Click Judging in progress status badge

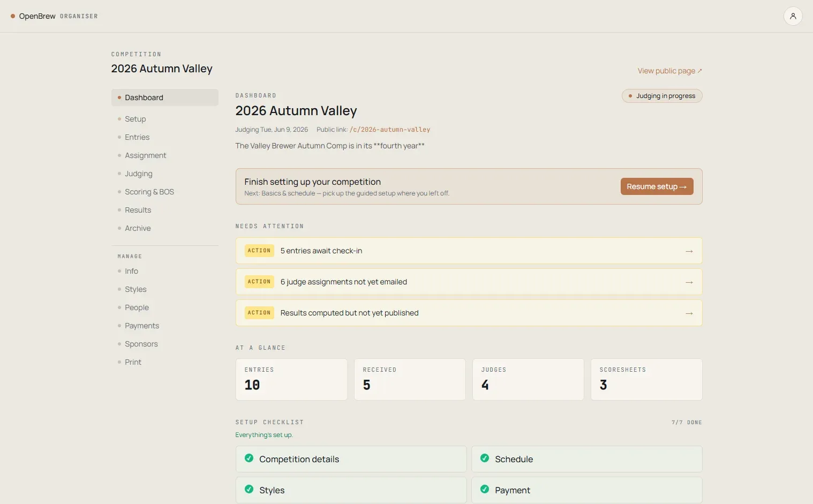[662, 96]
